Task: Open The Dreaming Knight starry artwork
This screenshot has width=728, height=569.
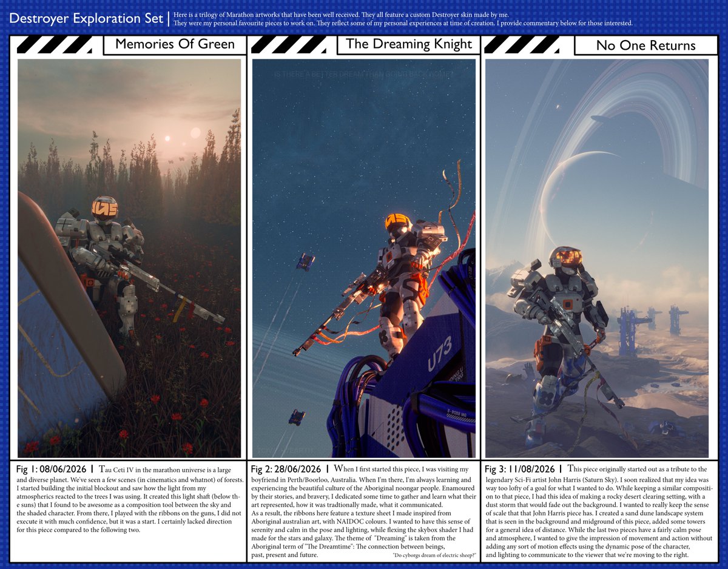Action: [363, 258]
